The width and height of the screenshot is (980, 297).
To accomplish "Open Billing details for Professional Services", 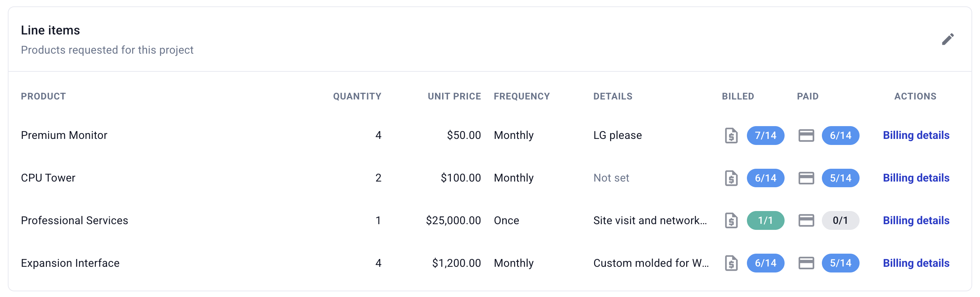I will pyautogui.click(x=916, y=221).
